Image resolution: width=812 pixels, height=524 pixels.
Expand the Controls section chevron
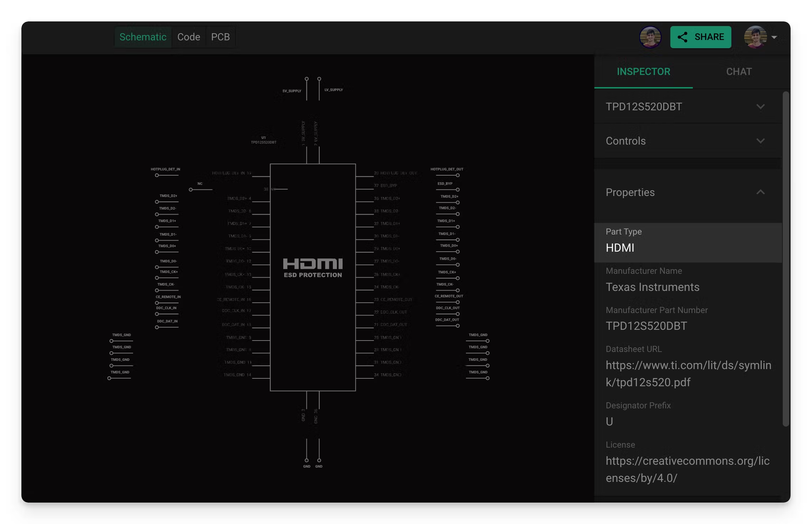760,141
